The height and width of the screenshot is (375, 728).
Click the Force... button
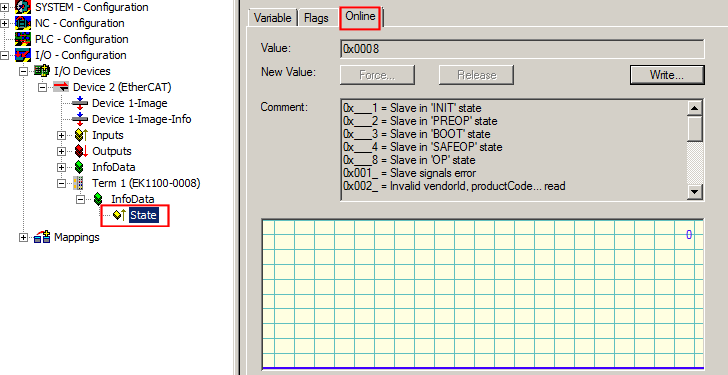point(377,75)
